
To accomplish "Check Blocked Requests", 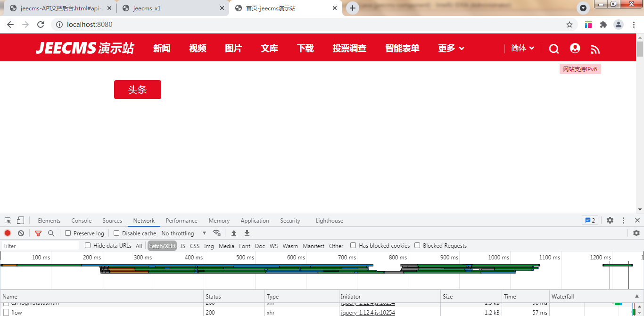I will [x=417, y=245].
